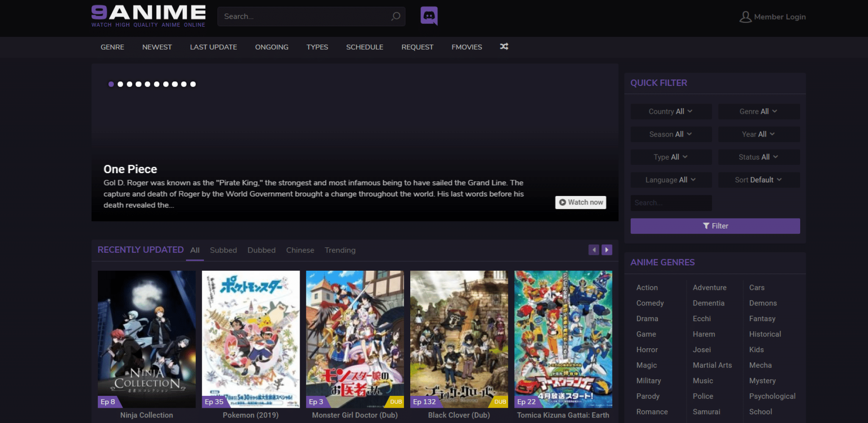Click the purple Filter button
Viewport: 868px width, 423px height.
click(x=715, y=226)
